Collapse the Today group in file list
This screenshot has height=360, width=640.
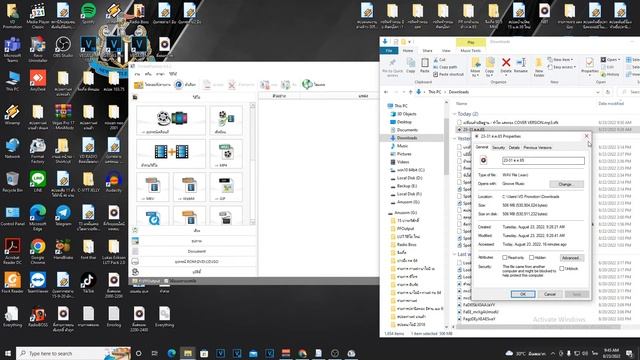[x=455, y=114]
